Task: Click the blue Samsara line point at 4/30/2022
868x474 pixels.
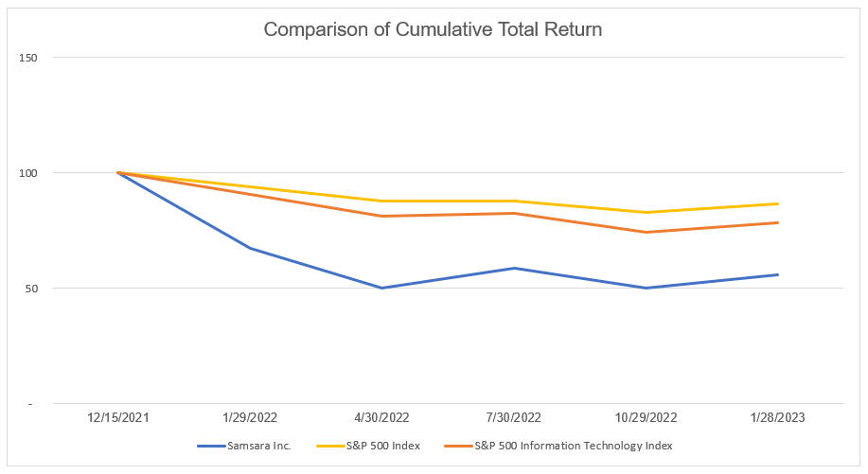Action: click(x=381, y=288)
